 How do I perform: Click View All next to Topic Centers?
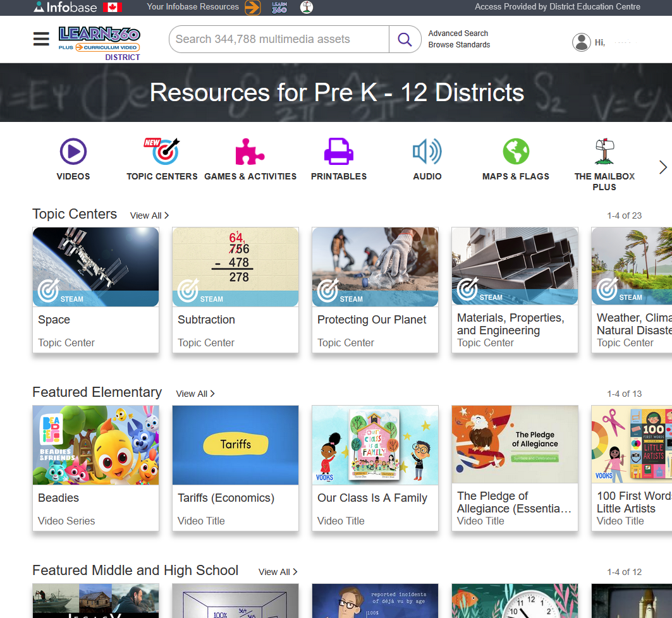point(150,215)
